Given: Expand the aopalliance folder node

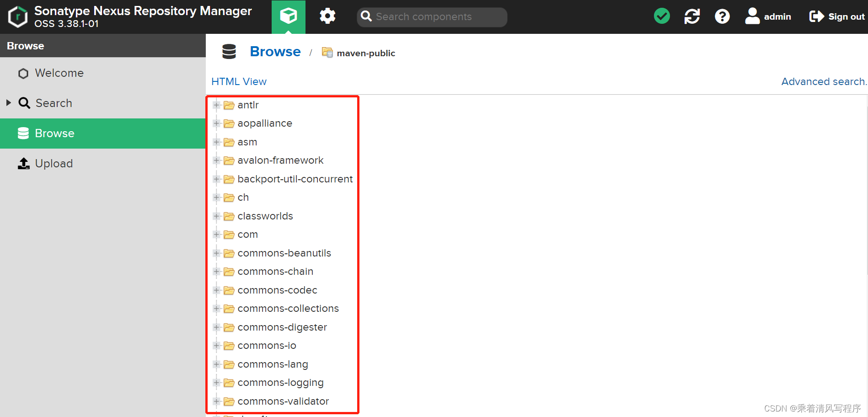Looking at the screenshot, I should [217, 123].
